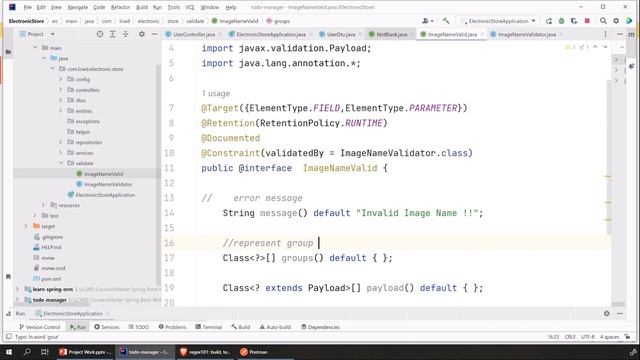Hide the Project panel with minus icon
Image resolution: width=640 pixels, height=360 pixels.
pos(154,34)
